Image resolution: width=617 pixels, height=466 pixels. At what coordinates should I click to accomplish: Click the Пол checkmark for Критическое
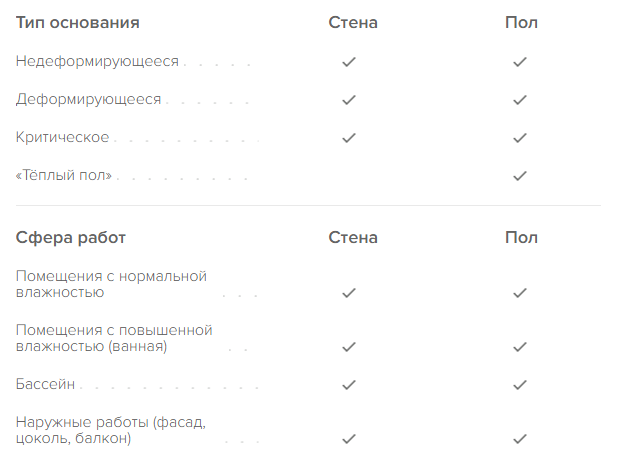520,138
